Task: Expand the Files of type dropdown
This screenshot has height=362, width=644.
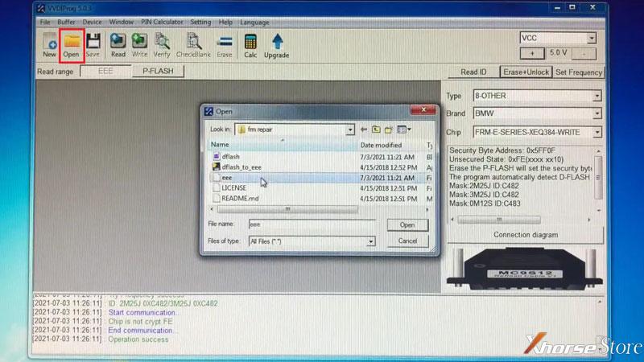Action: [x=370, y=241]
